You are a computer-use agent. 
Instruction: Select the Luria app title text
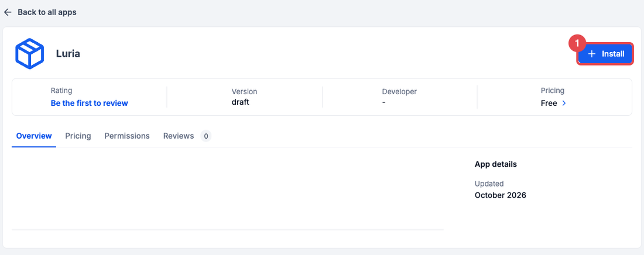coord(68,54)
